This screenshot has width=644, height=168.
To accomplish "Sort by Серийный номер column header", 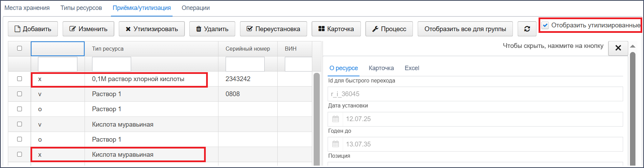I will click(248, 49).
